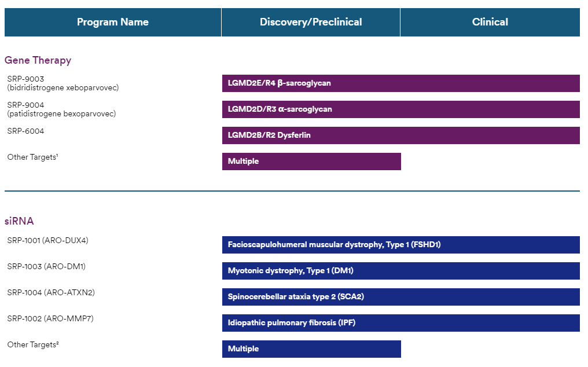Click the SRP-9003 bidridistrogene xeboparvovec program
The image size is (588, 367).
point(63,83)
